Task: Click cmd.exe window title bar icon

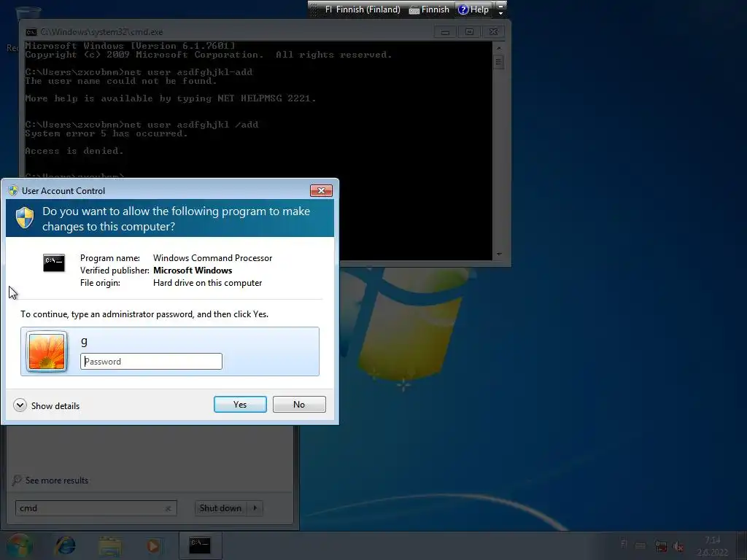Action: [x=31, y=32]
